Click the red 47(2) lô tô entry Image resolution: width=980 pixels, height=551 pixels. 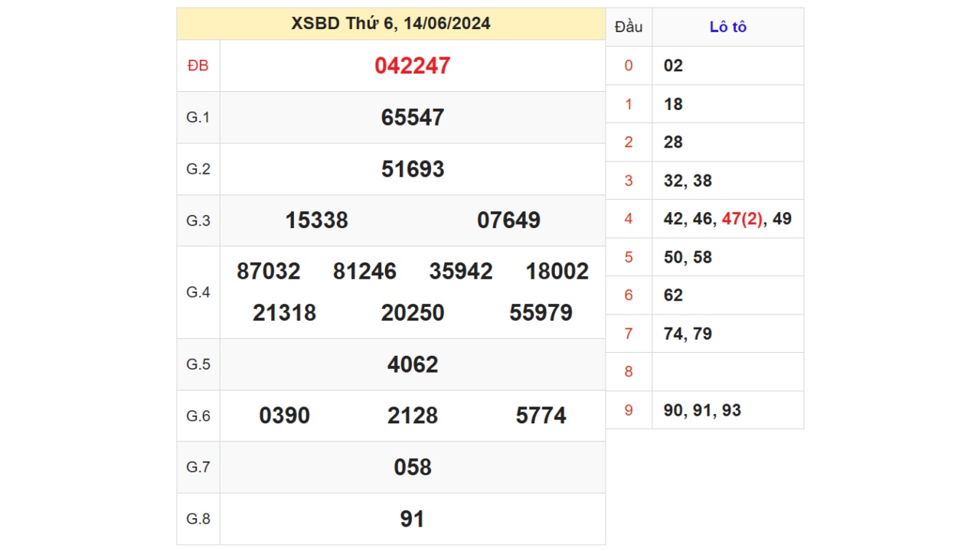point(743,219)
